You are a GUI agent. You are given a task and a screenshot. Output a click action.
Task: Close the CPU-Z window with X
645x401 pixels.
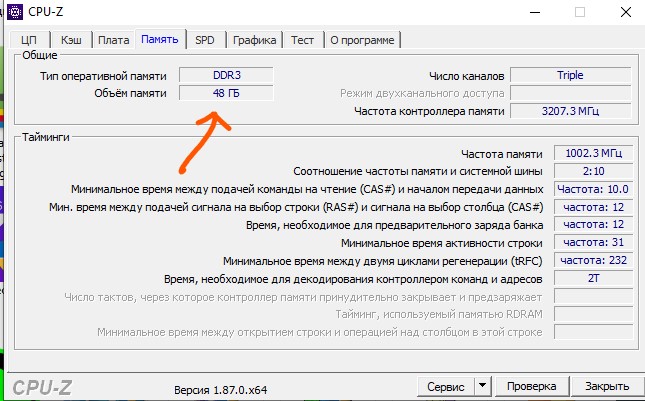coord(626,12)
